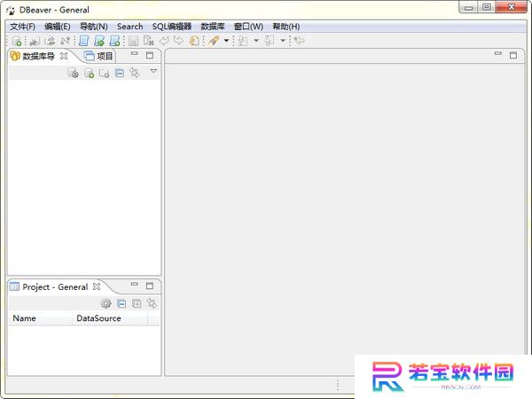Open the SQL Editor script icon
This screenshot has height=399, width=532.
(x=84, y=41)
